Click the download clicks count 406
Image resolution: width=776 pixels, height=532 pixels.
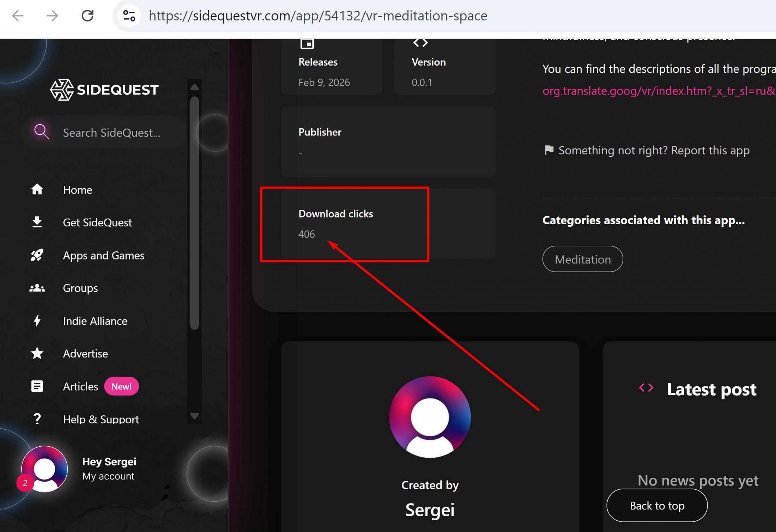(x=307, y=234)
